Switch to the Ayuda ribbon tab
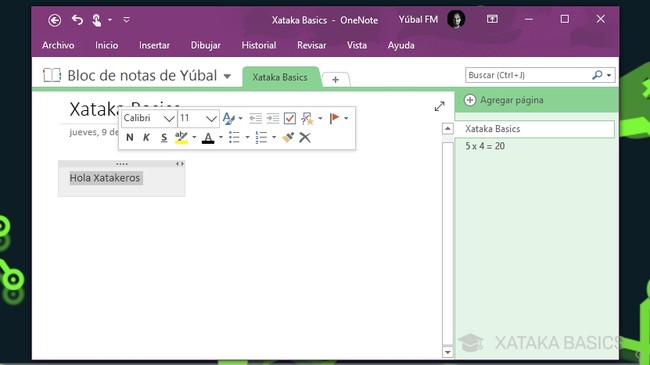 click(401, 45)
